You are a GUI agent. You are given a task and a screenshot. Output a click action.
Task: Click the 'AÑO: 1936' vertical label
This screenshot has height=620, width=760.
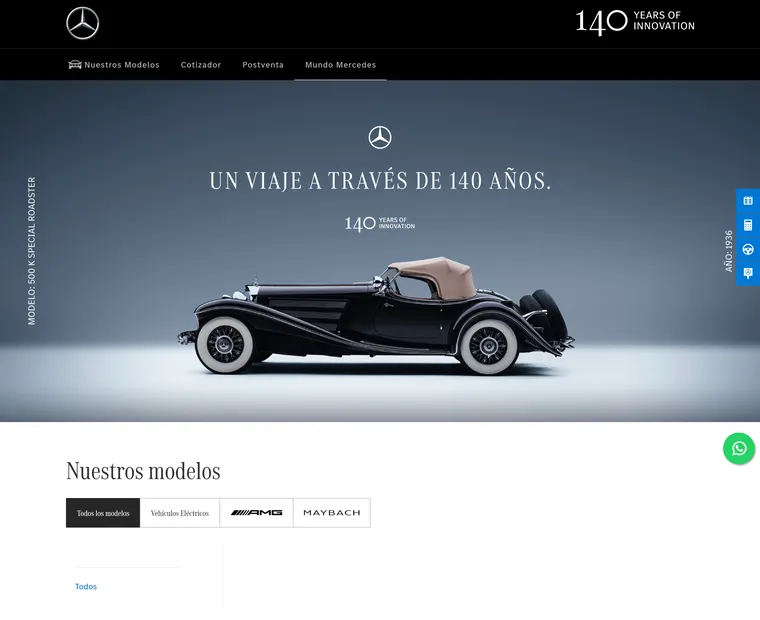728,251
